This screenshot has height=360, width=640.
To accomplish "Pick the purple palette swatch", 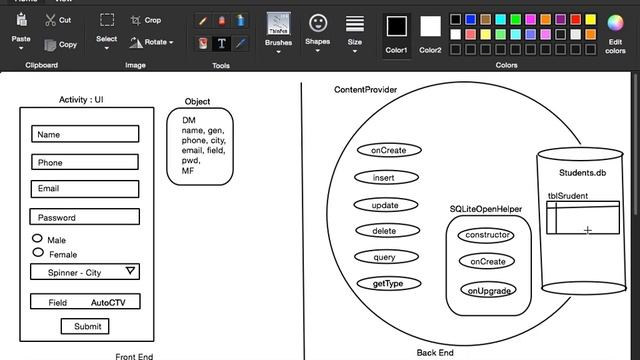I will click(x=560, y=19).
